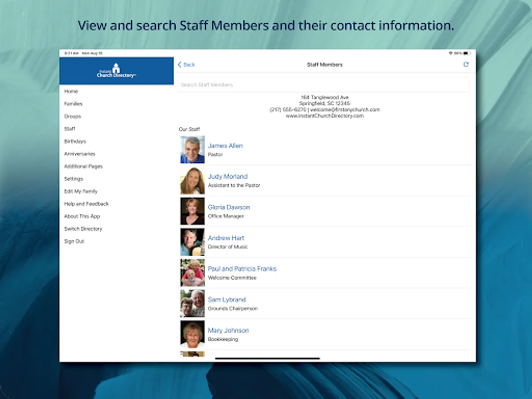Click the 164 Tanglewood Ave address line
The height and width of the screenshot is (399, 532).
[325, 97]
